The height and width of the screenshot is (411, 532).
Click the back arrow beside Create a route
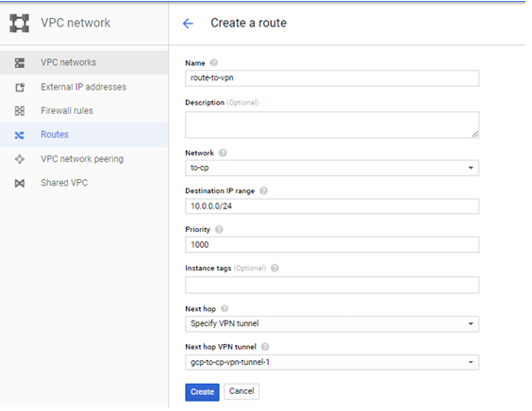coord(188,24)
